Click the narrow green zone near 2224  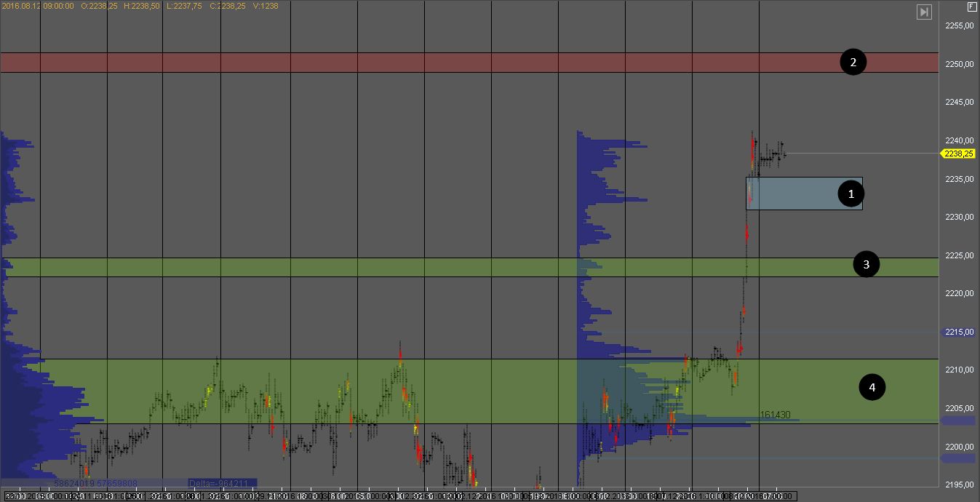(x=437, y=267)
